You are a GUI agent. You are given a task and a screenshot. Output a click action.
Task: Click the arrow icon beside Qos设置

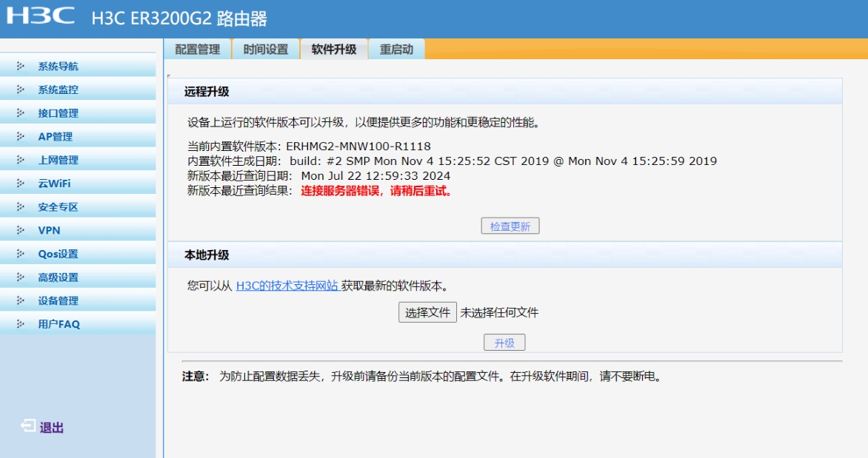pyautogui.click(x=21, y=254)
